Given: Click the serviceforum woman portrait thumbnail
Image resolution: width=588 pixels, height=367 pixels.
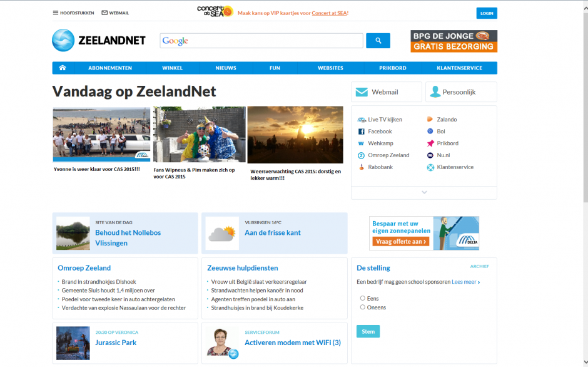Looking at the screenshot, I should 223,343.
